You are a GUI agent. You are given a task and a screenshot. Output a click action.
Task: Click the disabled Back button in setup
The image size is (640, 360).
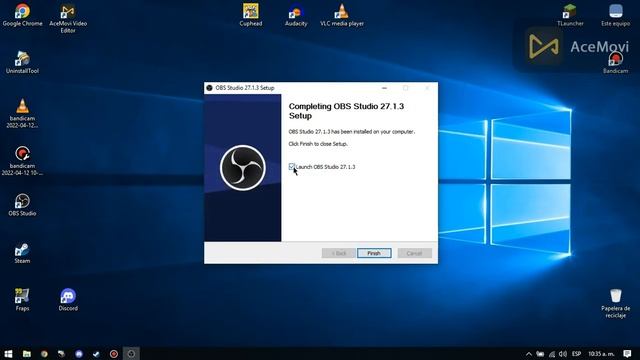point(338,253)
